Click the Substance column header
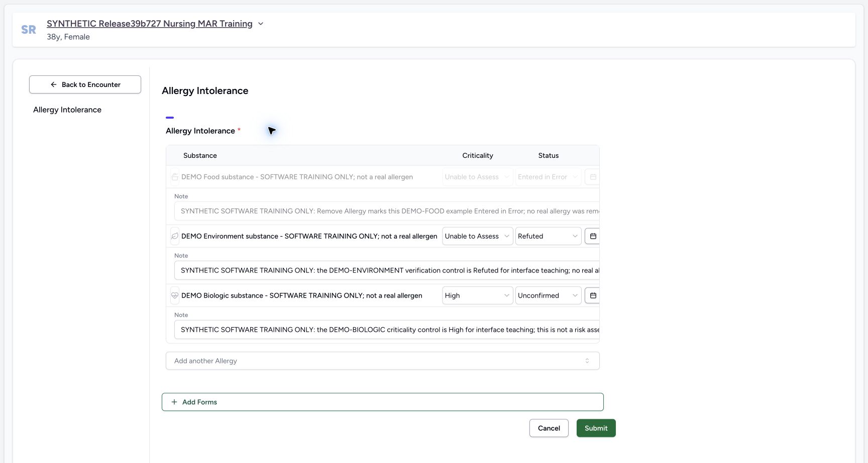The width and height of the screenshot is (868, 463). point(200,156)
